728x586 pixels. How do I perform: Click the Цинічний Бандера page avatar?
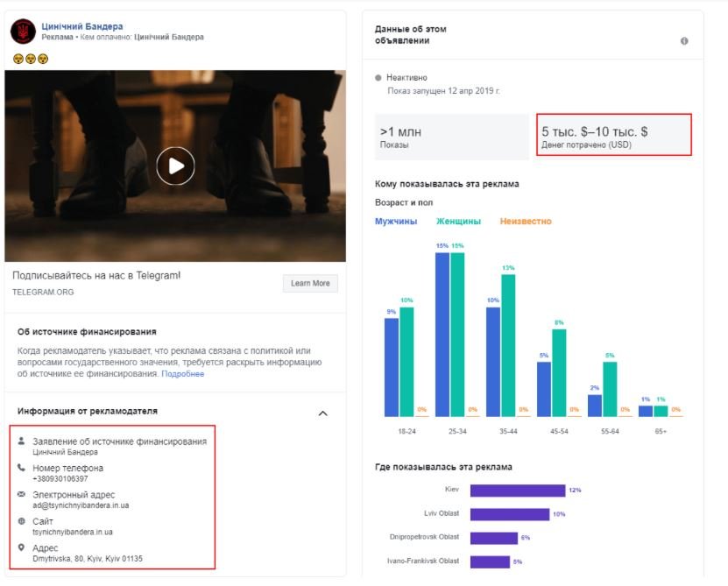pyautogui.click(x=23, y=32)
